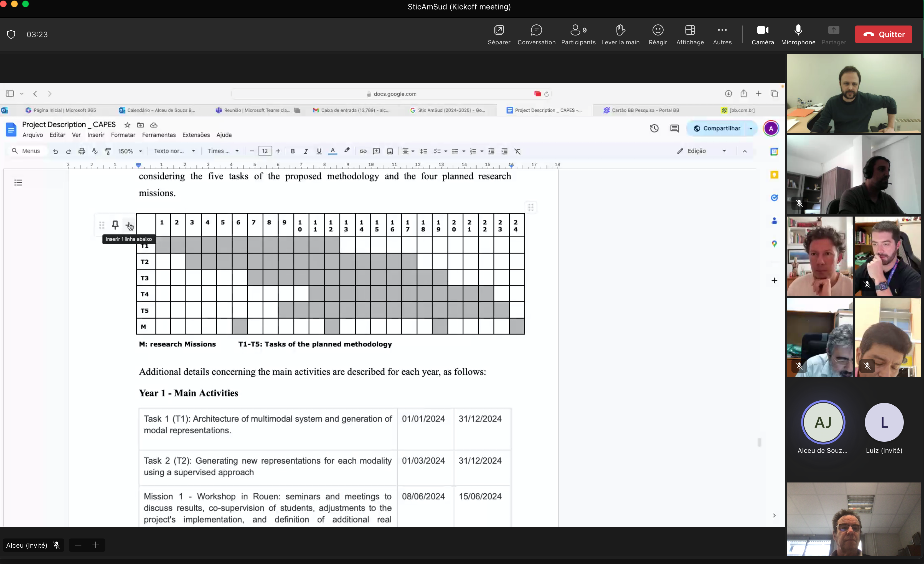Switch to Cartão BB Pesquisa tab

[641, 110]
